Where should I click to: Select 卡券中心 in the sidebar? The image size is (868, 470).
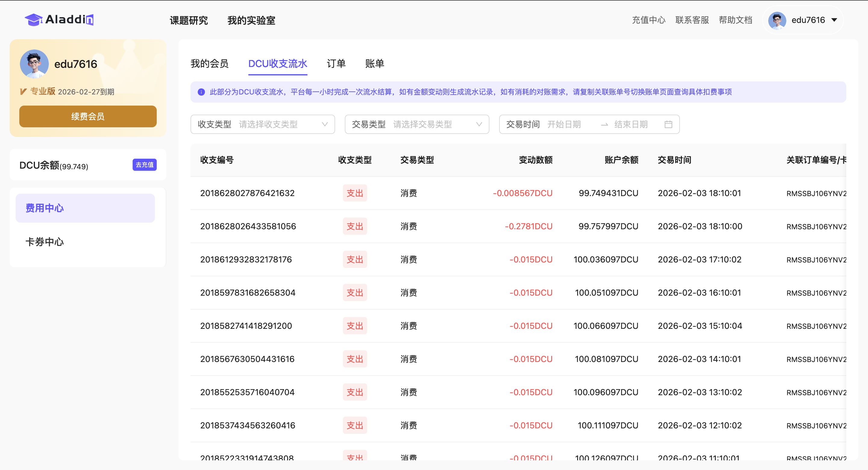(45, 242)
